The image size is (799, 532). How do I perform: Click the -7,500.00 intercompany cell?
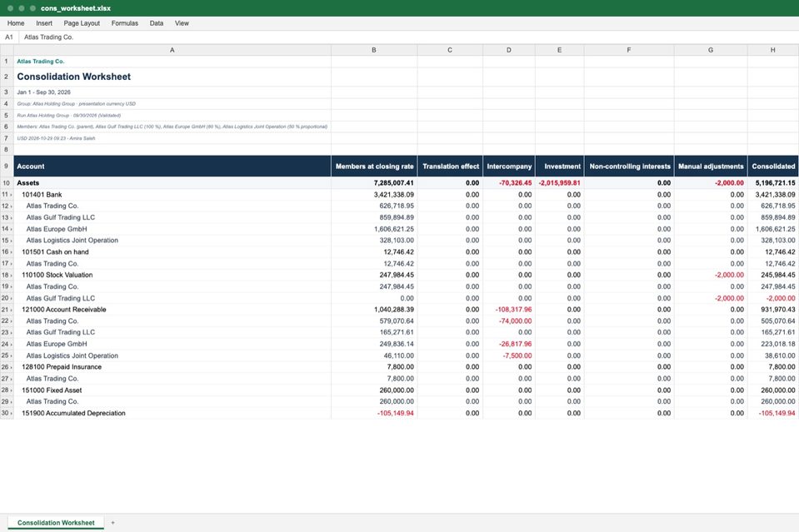[509, 355]
